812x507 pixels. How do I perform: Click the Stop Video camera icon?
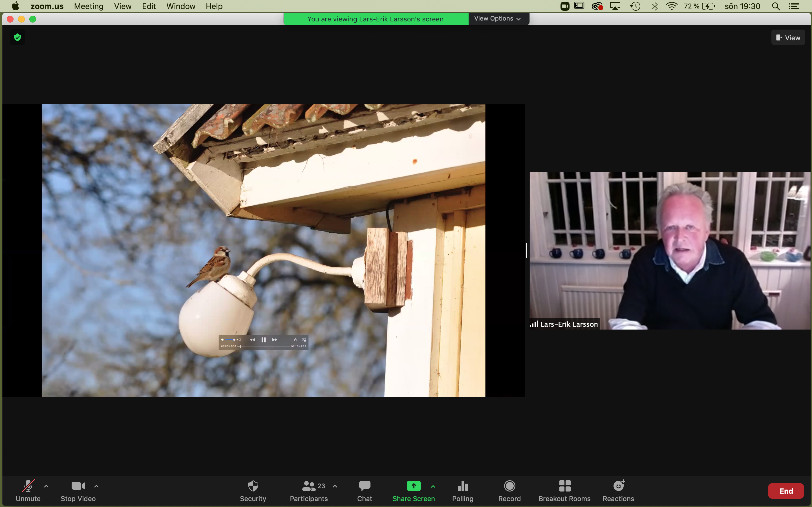[x=78, y=485]
